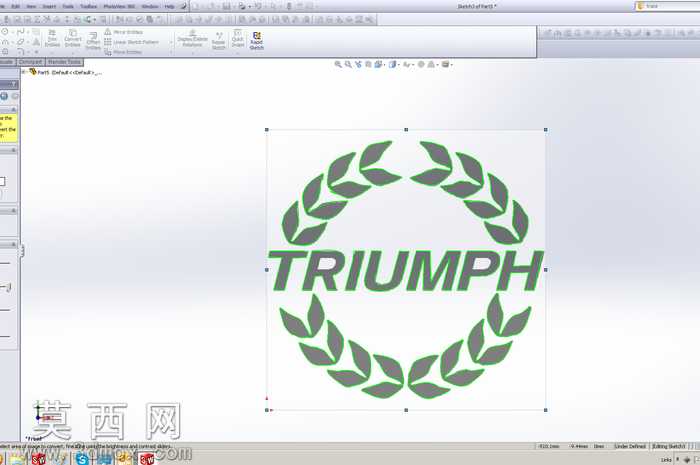
Task: Open the Help menu
Action: (170, 6)
